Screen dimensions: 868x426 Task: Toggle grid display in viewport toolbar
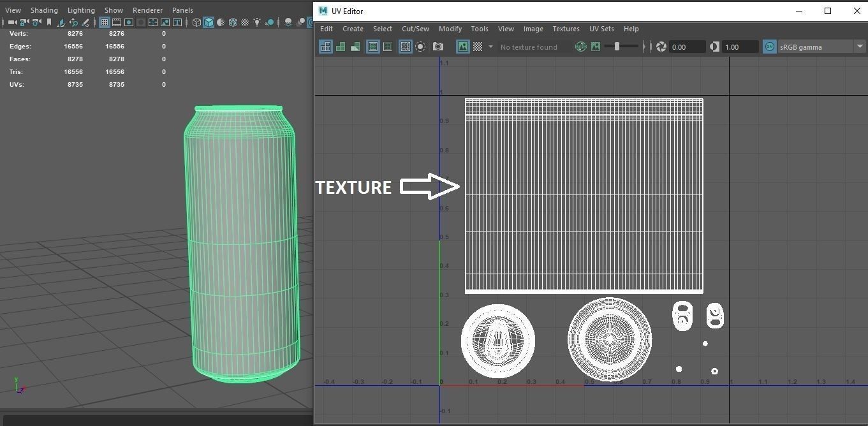[x=105, y=22]
